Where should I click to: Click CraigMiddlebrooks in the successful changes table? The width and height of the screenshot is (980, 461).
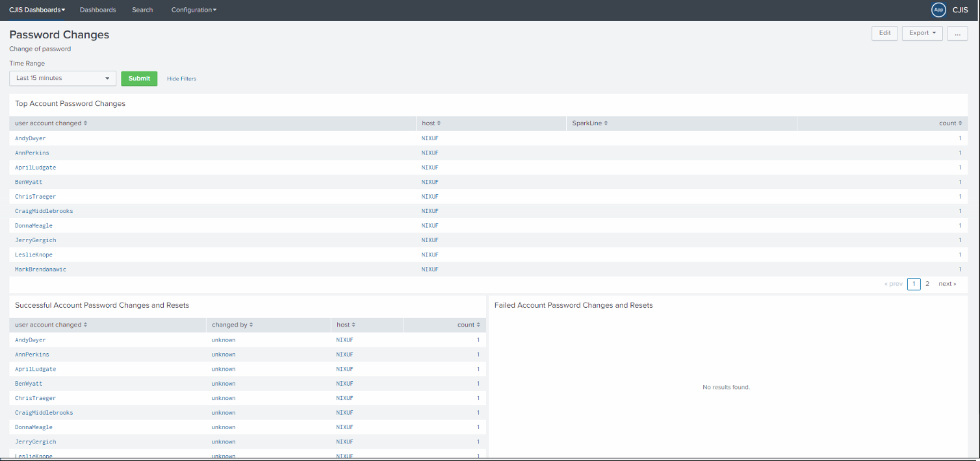(44, 412)
